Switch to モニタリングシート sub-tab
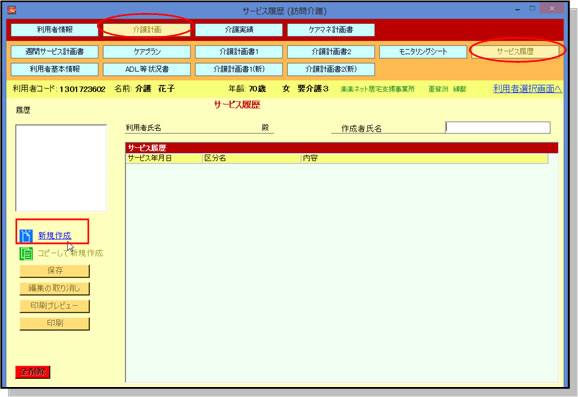578x397 pixels. [423, 52]
